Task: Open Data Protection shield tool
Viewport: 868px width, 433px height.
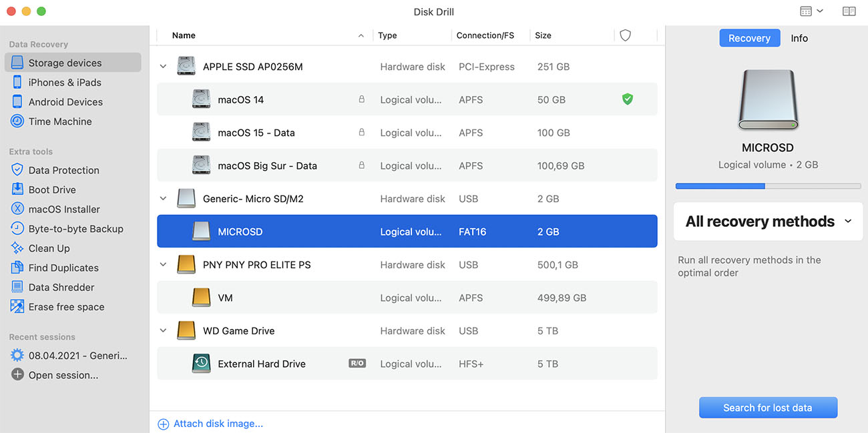Action: pyautogui.click(x=17, y=170)
